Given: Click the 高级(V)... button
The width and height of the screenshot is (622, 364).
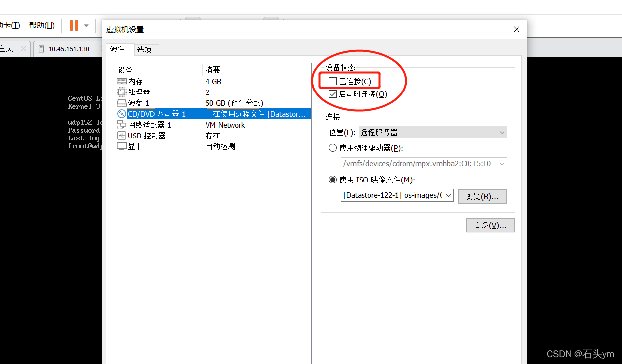Looking at the screenshot, I should pyautogui.click(x=490, y=225).
